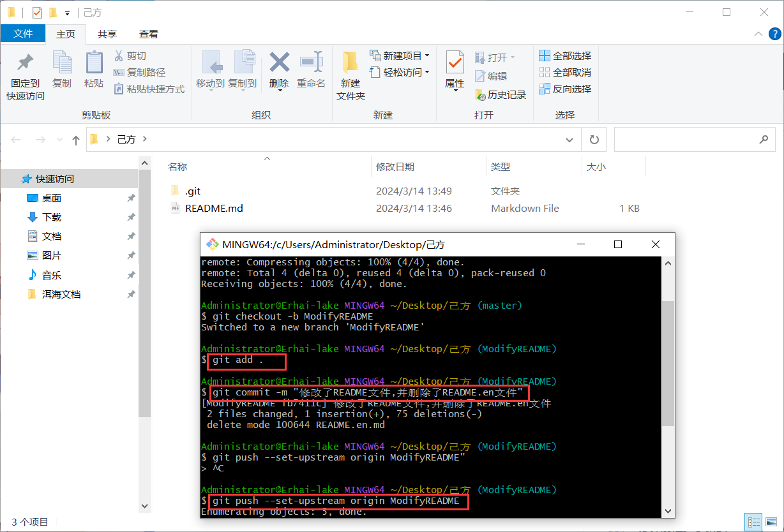Click the Rename icon in ribbon
The width and height of the screenshot is (784, 532).
tap(311, 63)
